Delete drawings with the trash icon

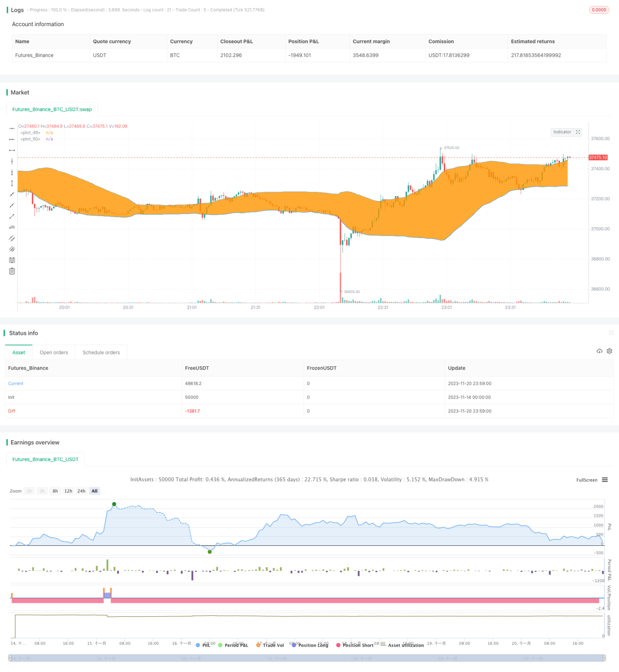[x=12, y=271]
